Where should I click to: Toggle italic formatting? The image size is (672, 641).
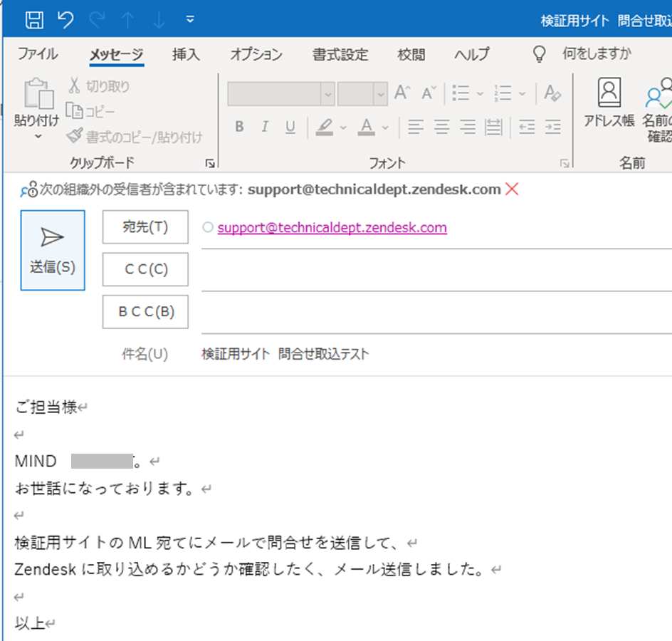click(x=265, y=127)
